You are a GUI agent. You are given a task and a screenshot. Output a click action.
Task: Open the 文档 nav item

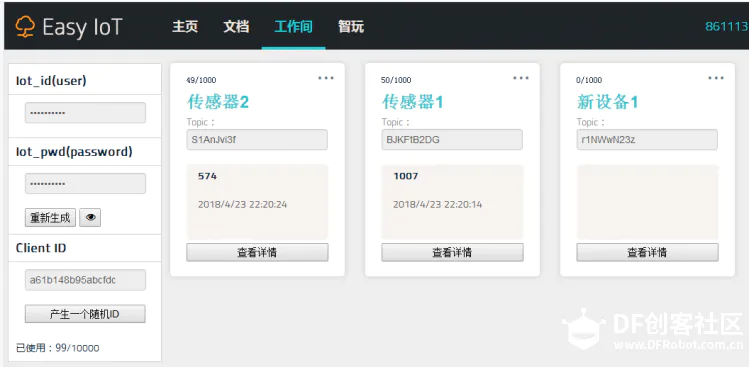(x=236, y=26)
